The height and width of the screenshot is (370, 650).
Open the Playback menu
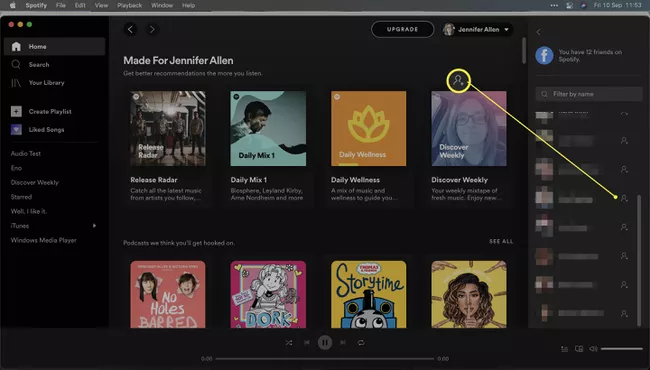(129, 5)
